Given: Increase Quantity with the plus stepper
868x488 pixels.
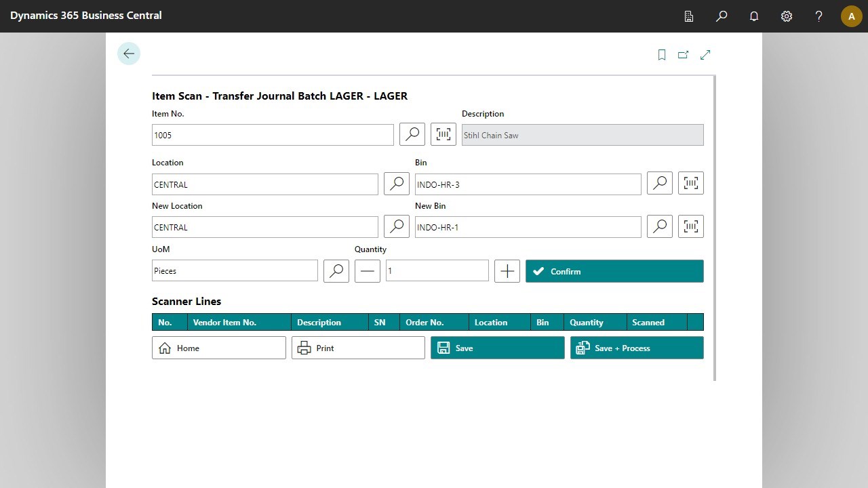Looking at the screenshot, I should pos(507,270).
